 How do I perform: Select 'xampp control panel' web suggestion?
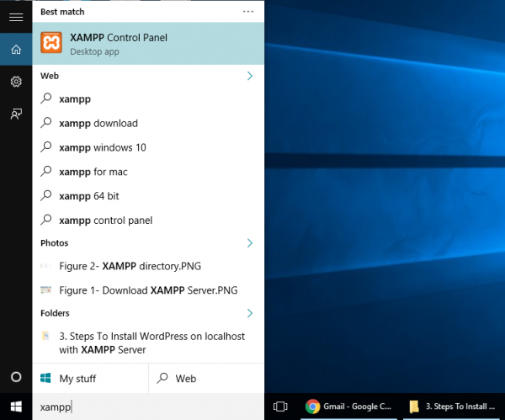[x=148, y=221]
